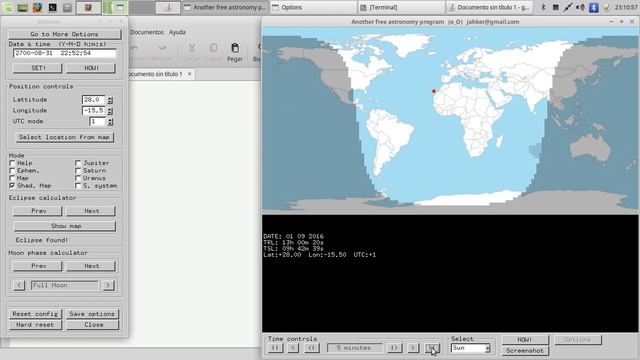Open Documentos menu in the text editor
Image resolution: width=640 pixels, height=360 pixels.
pyautogui.click(x=147, y=32)
